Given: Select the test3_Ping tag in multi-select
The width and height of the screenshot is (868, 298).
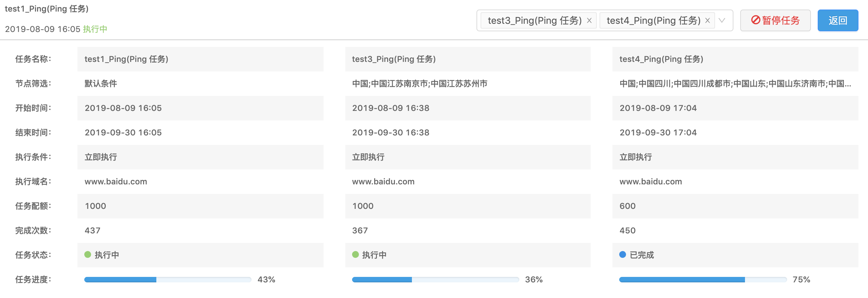Looking at the screenshot, I should (x=535, y=21).
